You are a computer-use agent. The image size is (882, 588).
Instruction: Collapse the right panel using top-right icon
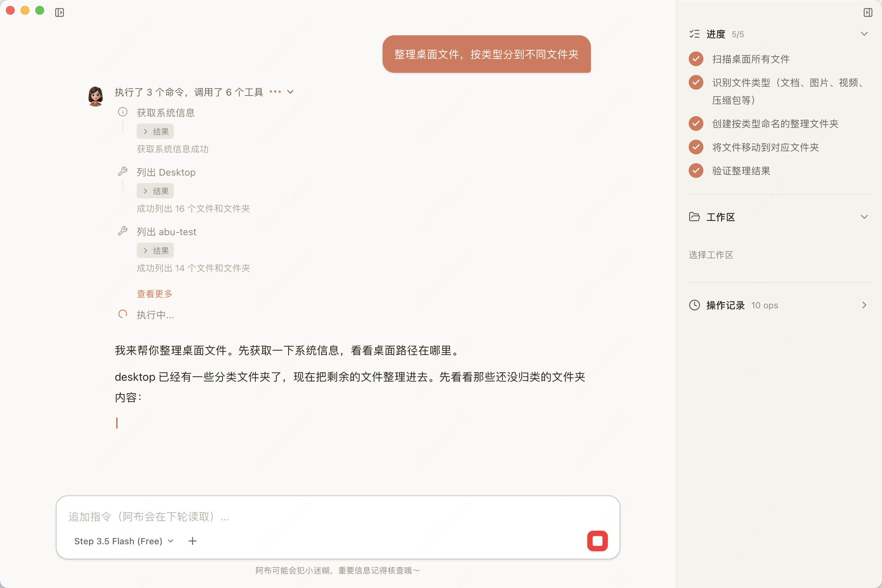tap(868, 12)
